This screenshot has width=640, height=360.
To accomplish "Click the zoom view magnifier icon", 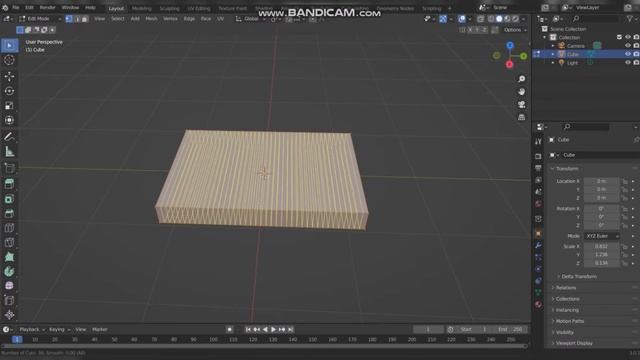I will [522, 79].
